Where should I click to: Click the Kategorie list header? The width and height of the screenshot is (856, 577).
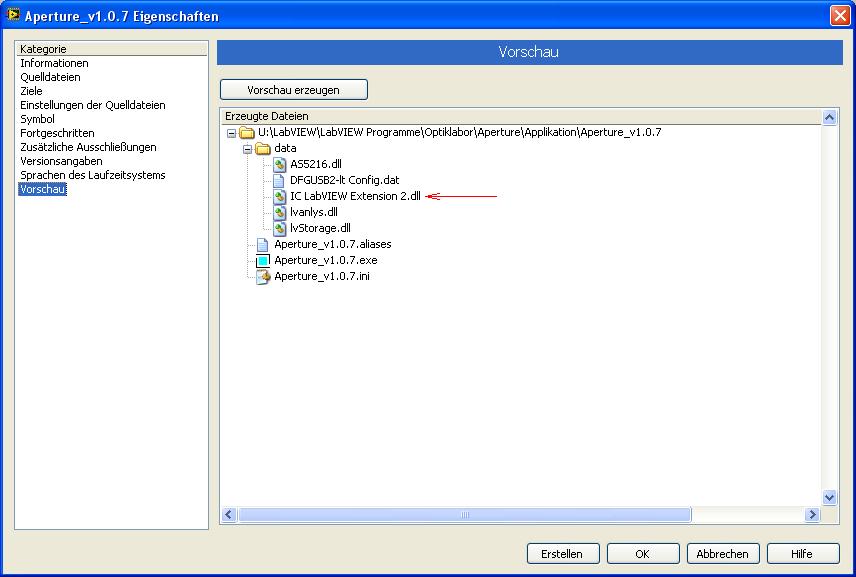pos(112,49)
